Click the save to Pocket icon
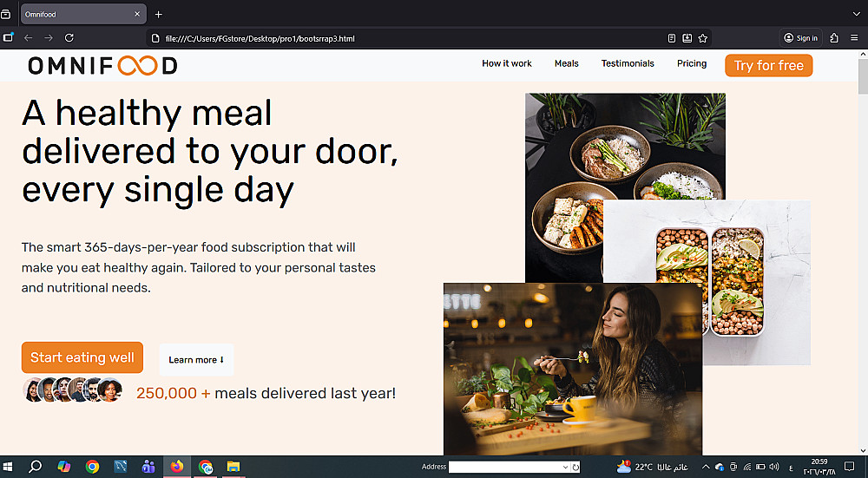Image resolution: width=868 pixels, height=478 pixels. pyautogui.click(x=687, y=38)
